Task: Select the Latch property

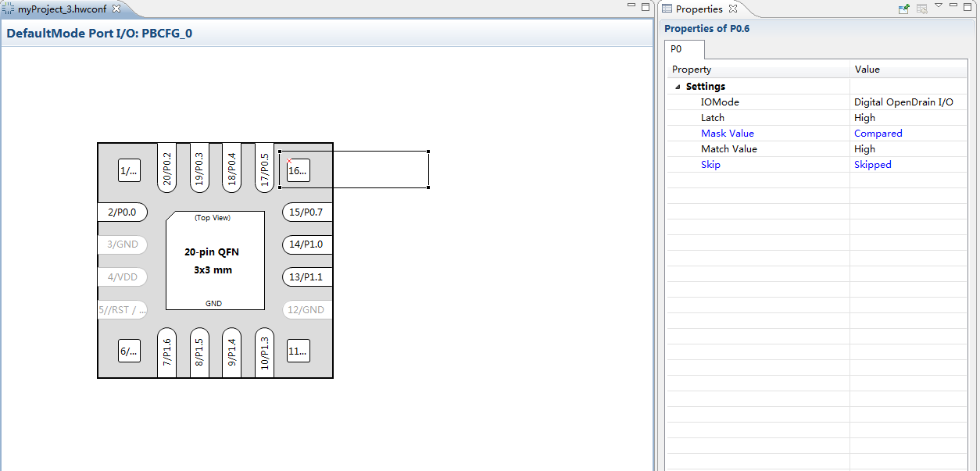Action: pos(713,118)
